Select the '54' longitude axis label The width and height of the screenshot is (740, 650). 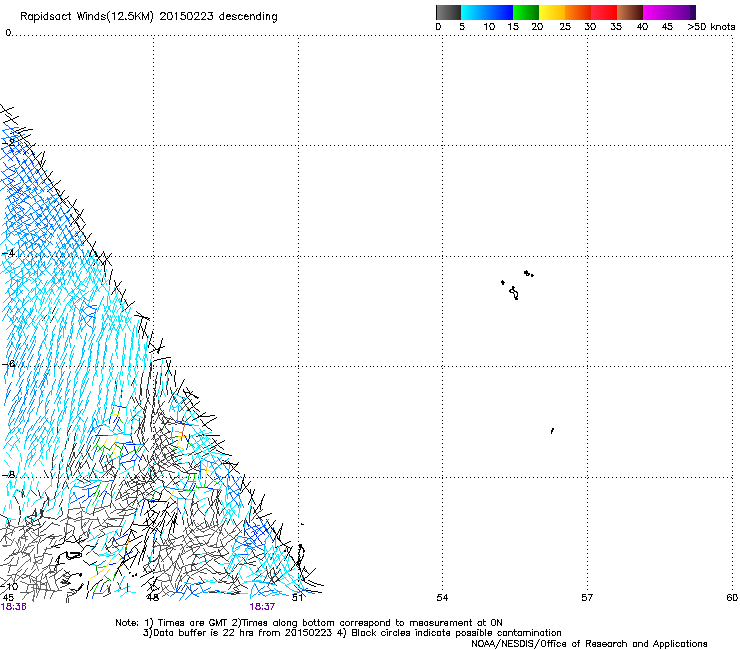442,598
